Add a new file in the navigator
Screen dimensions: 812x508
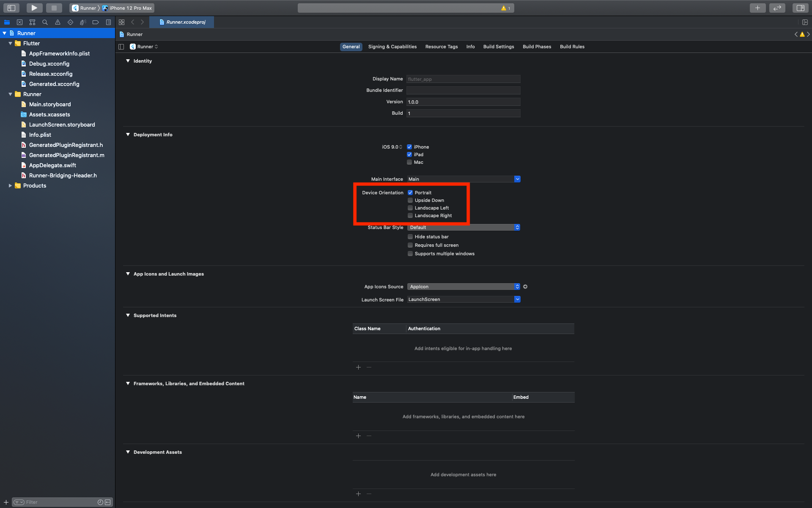point(6,502)
